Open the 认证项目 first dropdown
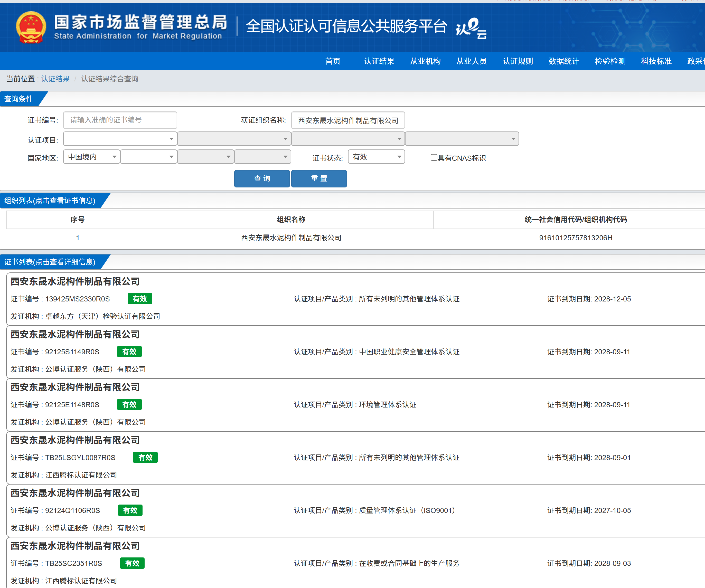This screenshot has height=588, width=705. (120, 139)
